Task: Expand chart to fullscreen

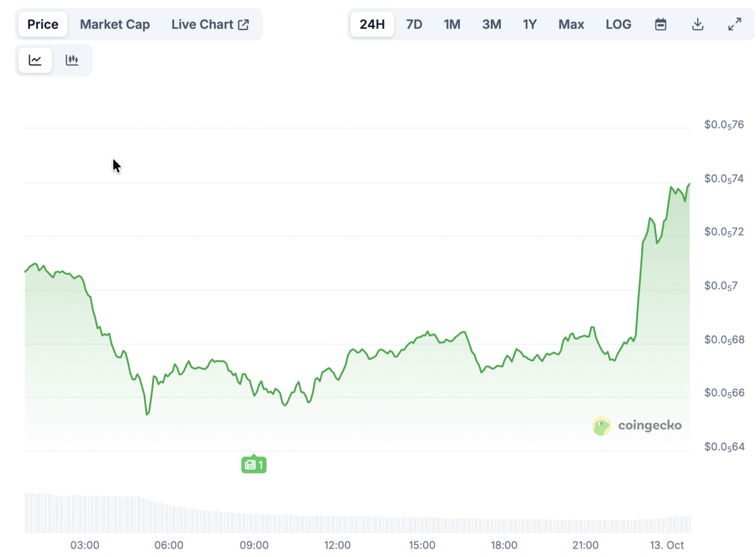Action: [x=735, y=24]
